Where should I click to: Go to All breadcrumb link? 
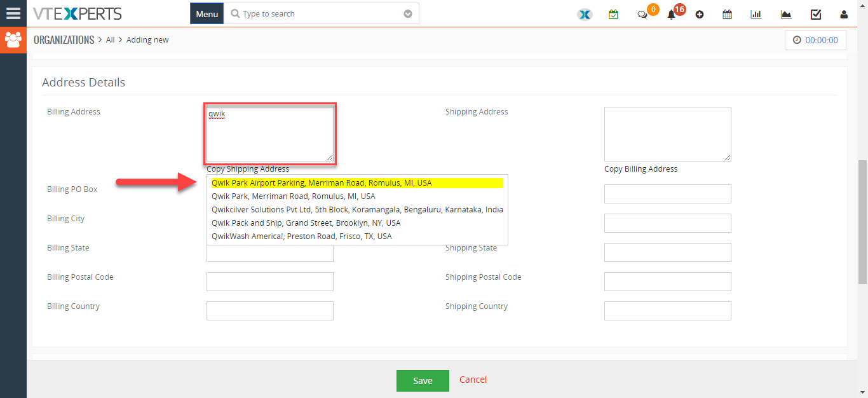click(x=111, y=39)
